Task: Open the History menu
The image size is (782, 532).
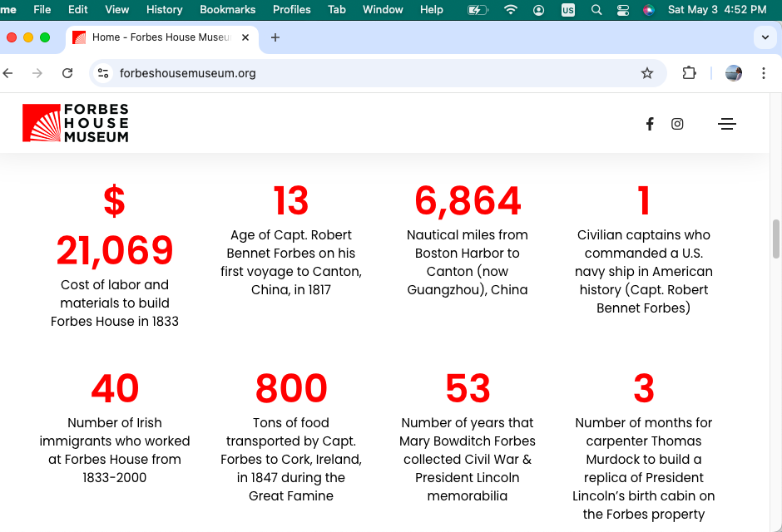Action: [x=164, y=9]
